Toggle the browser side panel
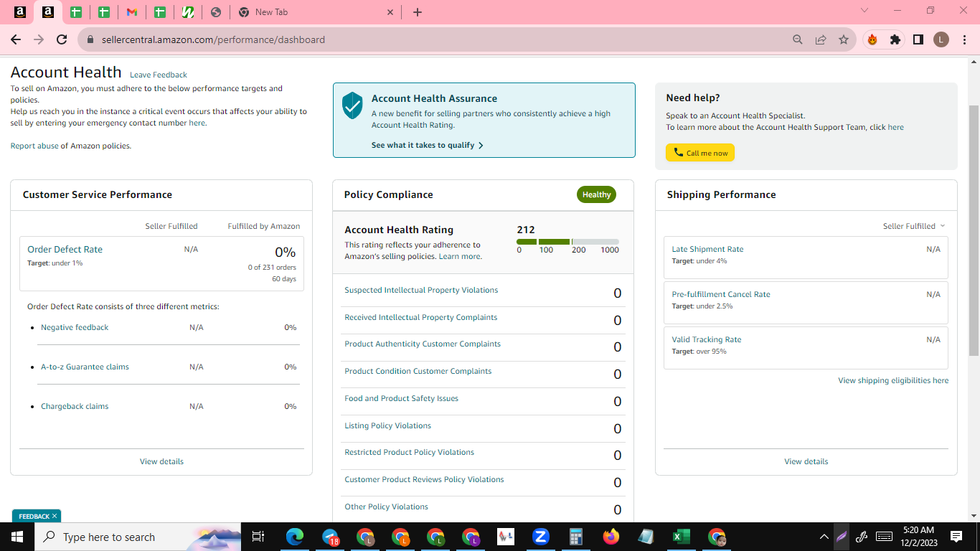 pyautogui.click(x=918, y=39)
